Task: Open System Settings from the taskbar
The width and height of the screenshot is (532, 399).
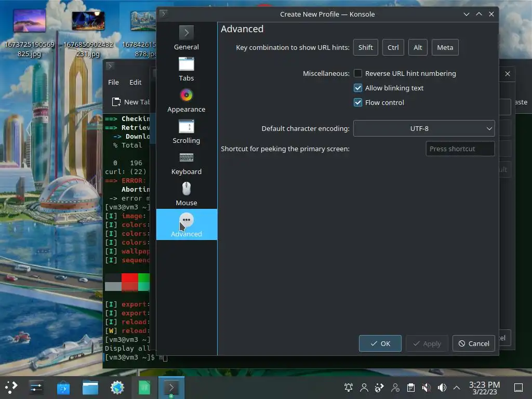Action: 36,388
